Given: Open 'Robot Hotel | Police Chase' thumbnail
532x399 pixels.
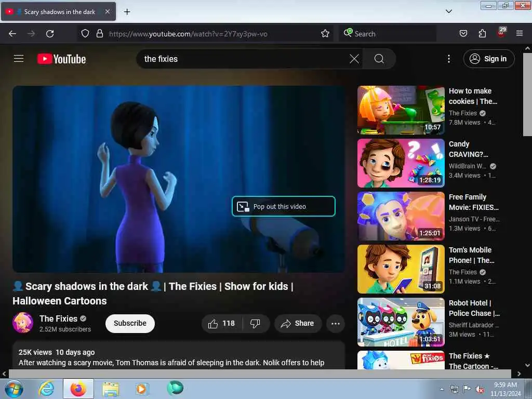Looking at the screenshot, I should pyautogui.click(x=401, y=322).
